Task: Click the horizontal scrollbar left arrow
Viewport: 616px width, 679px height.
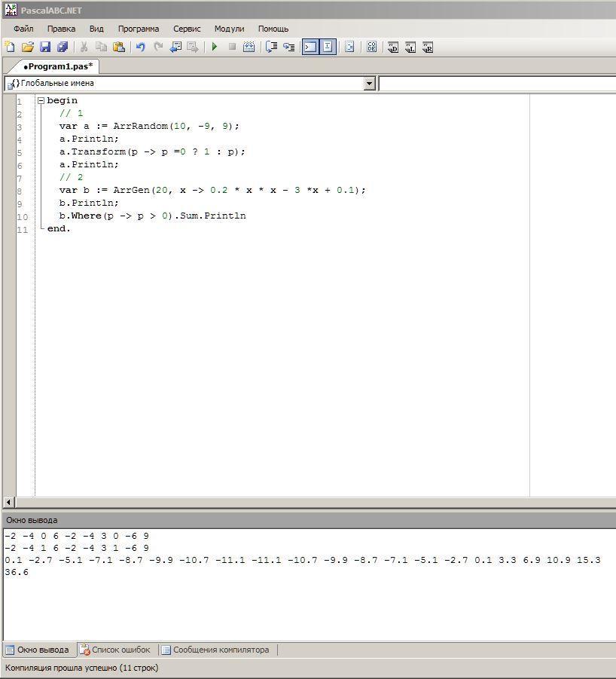Action: [9, 503]
